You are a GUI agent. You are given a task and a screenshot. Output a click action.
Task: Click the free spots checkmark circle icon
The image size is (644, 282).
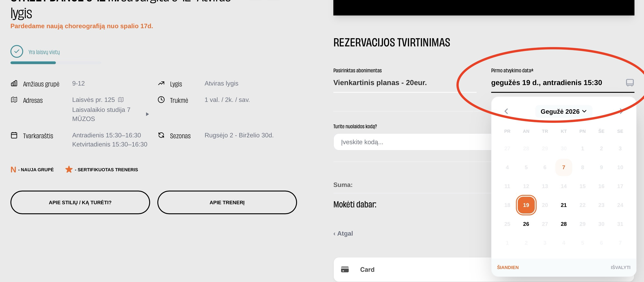click(x=17, y=52)
